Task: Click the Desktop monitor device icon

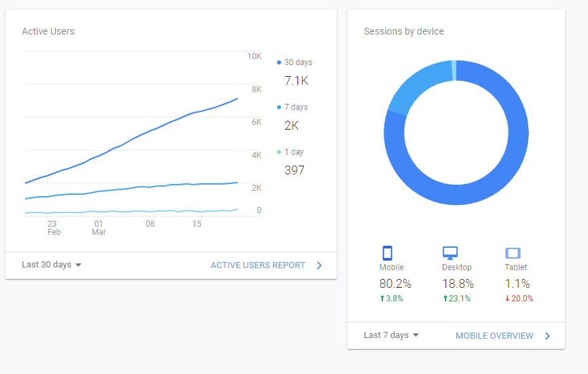Action: pos(450,253)
